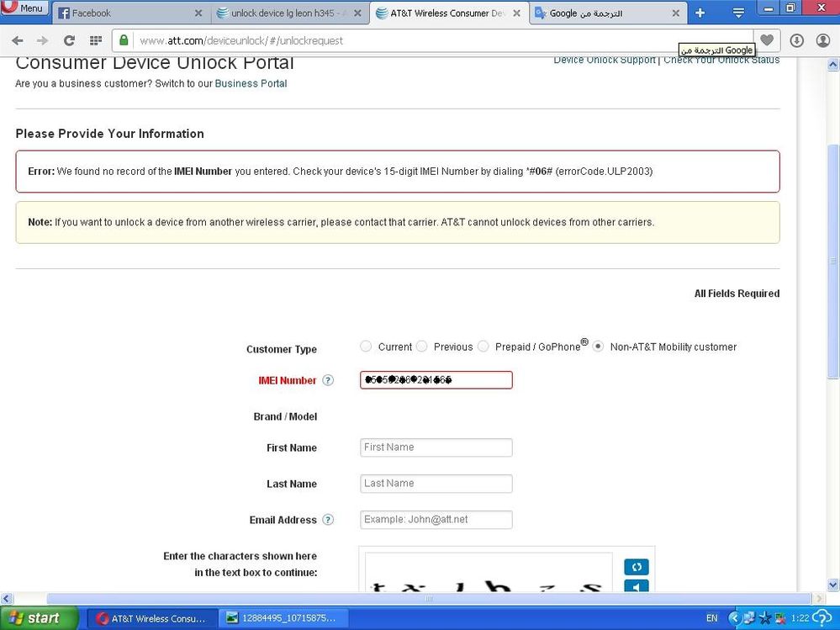Image resolution: width=840 pixels, height=630 pixels.
Task: Click the Windows Start button
Action: [34, 618]
